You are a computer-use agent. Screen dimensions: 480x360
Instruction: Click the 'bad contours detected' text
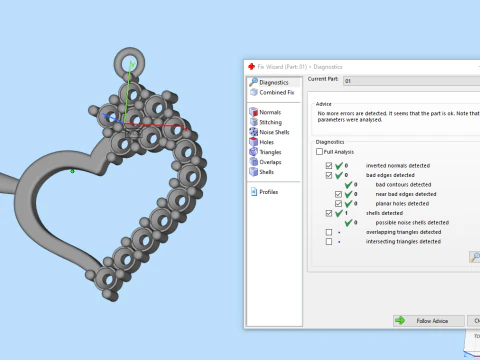(403, 185)
